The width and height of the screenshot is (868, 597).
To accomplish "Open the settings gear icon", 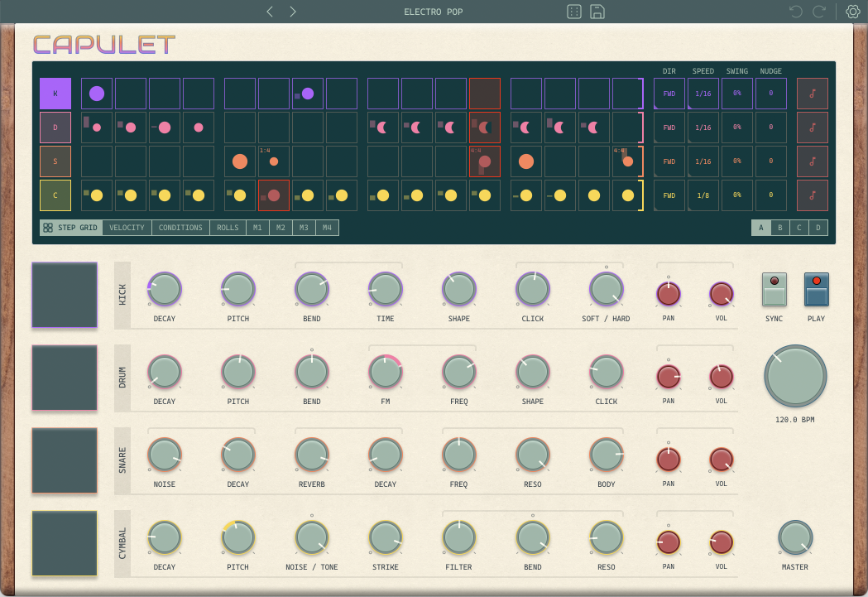I will pos(852,12).
